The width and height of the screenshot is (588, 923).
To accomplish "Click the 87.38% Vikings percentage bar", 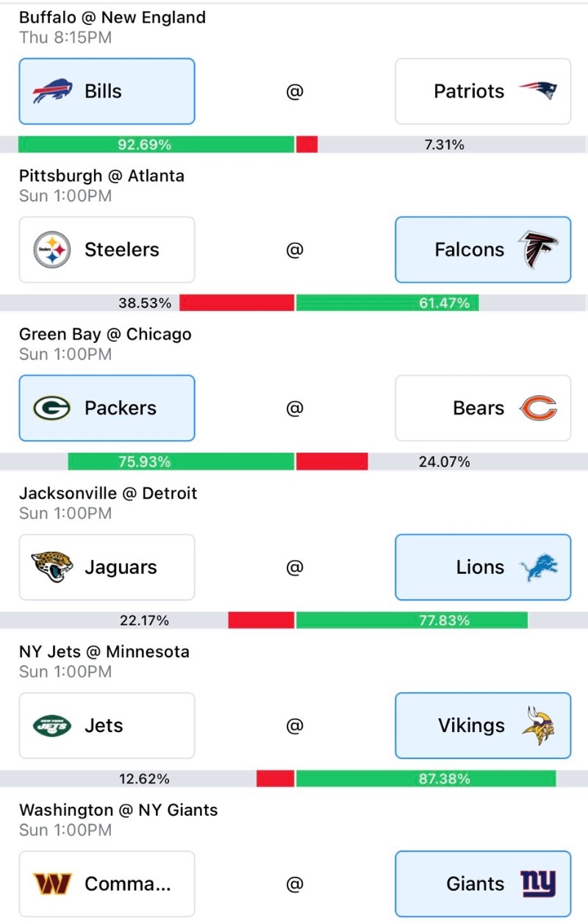I will tap(426, 779).
